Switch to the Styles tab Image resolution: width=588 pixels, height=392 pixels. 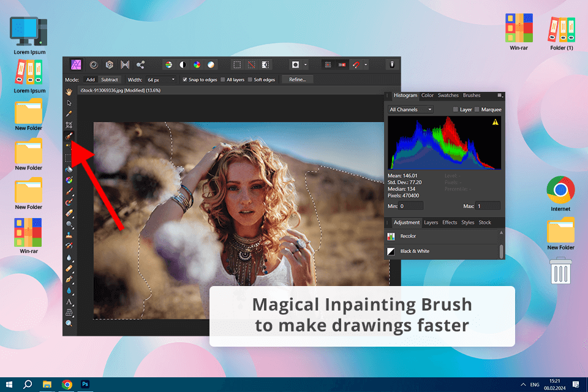[x=467, y=222]
